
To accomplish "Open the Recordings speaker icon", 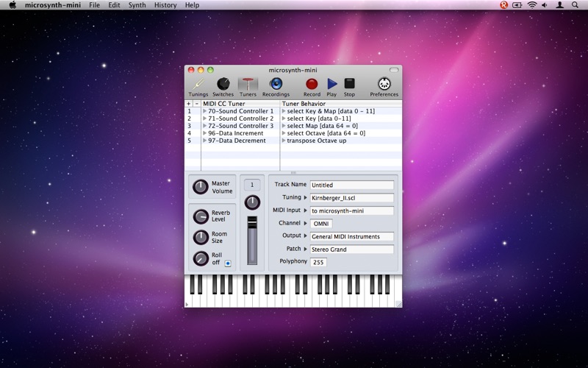I will pos(276,88).
